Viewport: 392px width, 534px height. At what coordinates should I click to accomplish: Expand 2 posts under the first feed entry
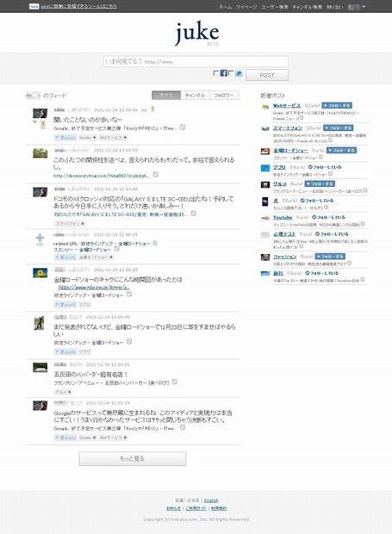tap(65, 138)
